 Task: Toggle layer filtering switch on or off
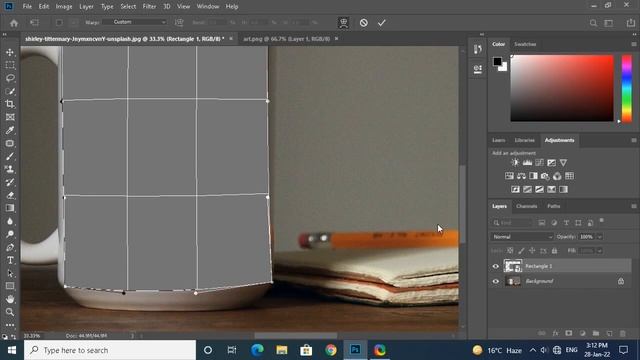click(x=601, y=221)
